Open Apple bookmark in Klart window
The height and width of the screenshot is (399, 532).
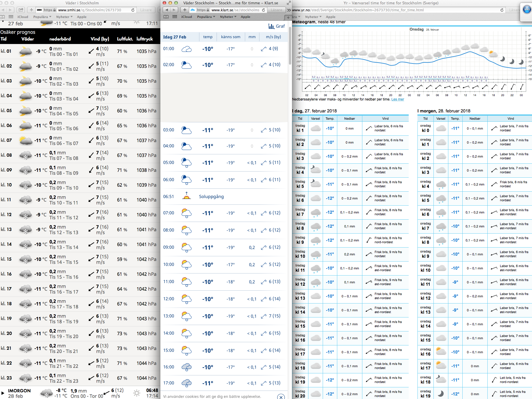click(245, 17)
